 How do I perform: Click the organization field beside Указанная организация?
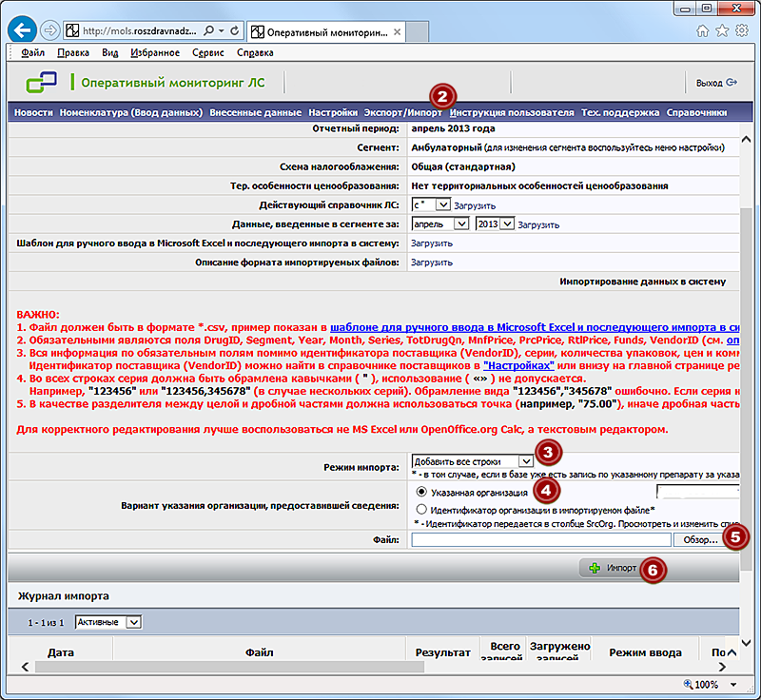(x=698, y=492)
